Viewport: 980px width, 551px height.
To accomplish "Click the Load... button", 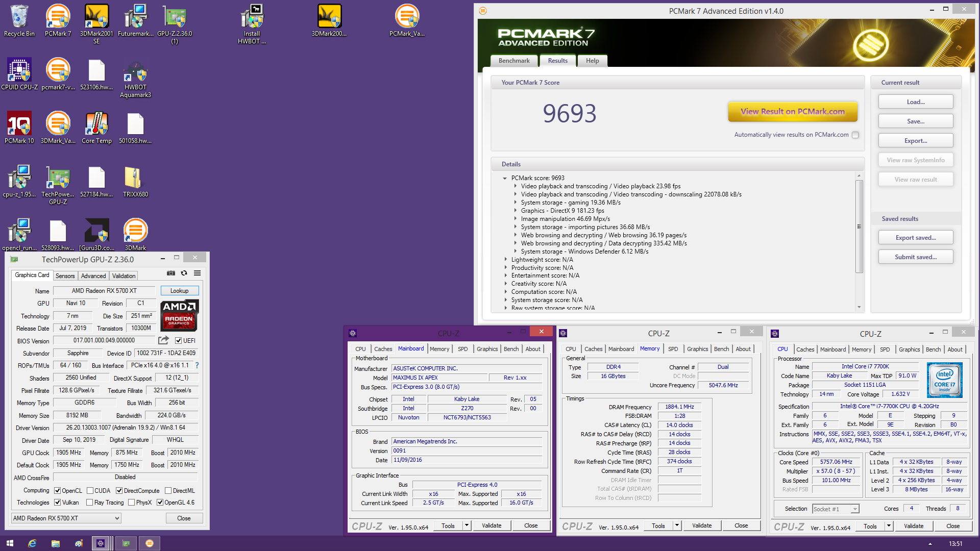I will click(915, 102).
